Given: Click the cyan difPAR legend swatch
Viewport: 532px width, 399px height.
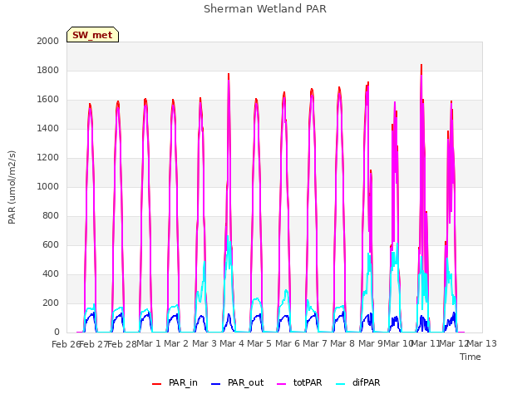Looking at the screenshot, I should click(340, 383).
